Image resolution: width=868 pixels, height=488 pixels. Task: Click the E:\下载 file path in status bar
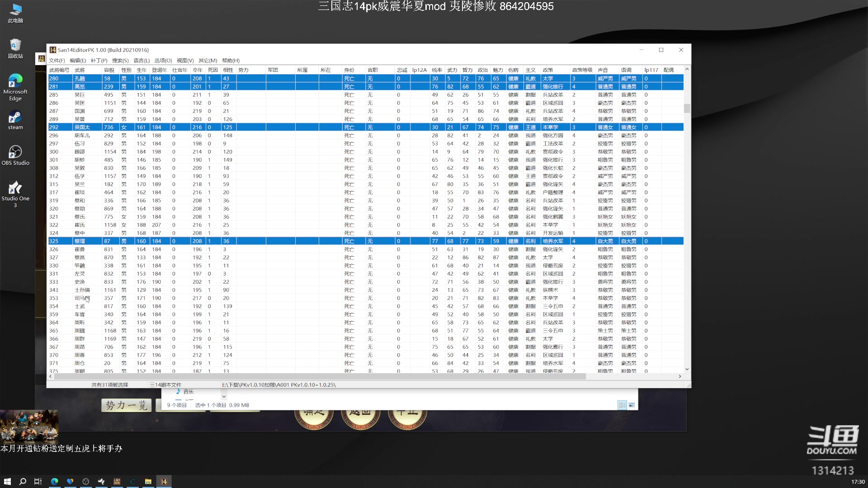[x=278, y=385]
